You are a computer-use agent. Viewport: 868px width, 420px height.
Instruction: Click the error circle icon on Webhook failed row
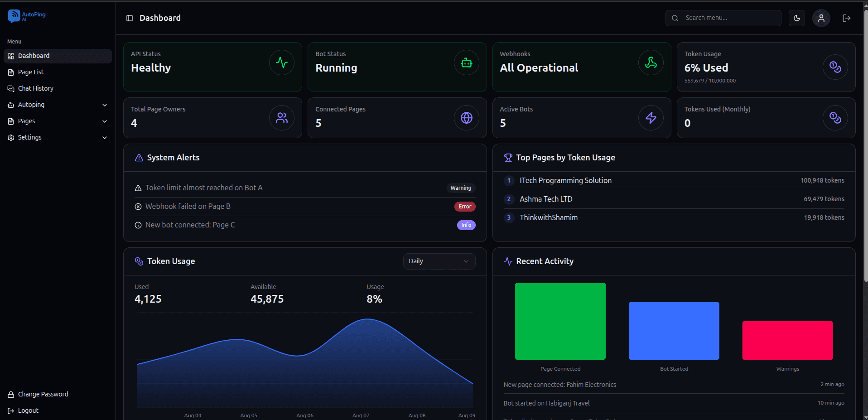click(138, 207)
